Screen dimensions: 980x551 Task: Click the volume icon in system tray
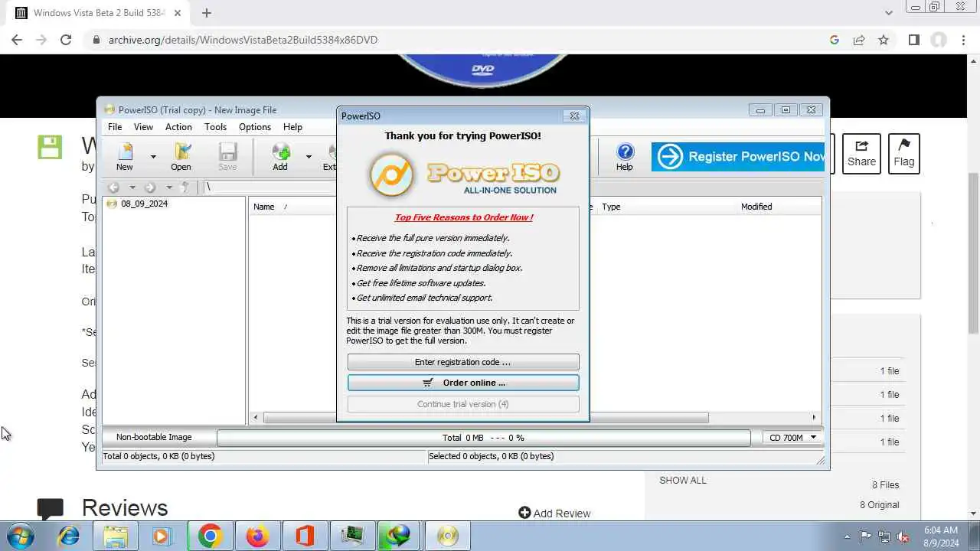pyautogui.click(x=903, y=536)
